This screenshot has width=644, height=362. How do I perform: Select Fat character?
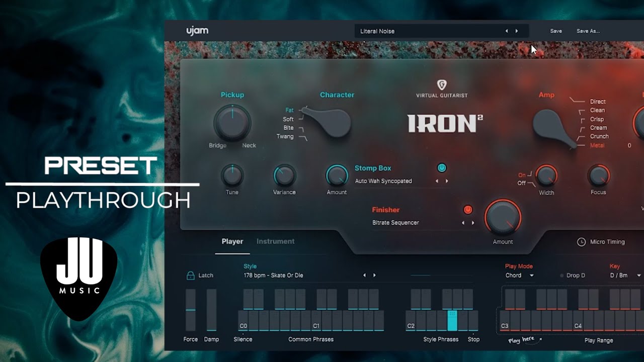(x=289, y=110)
